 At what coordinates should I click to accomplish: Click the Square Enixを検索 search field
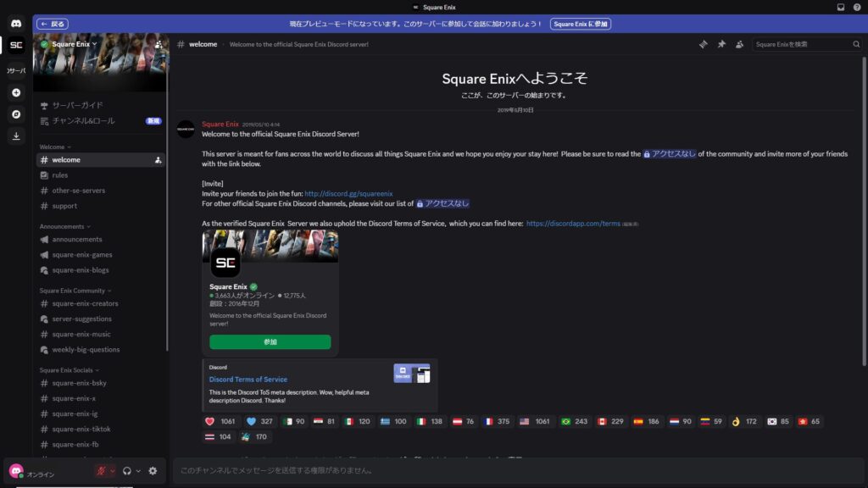pos(797,43)
